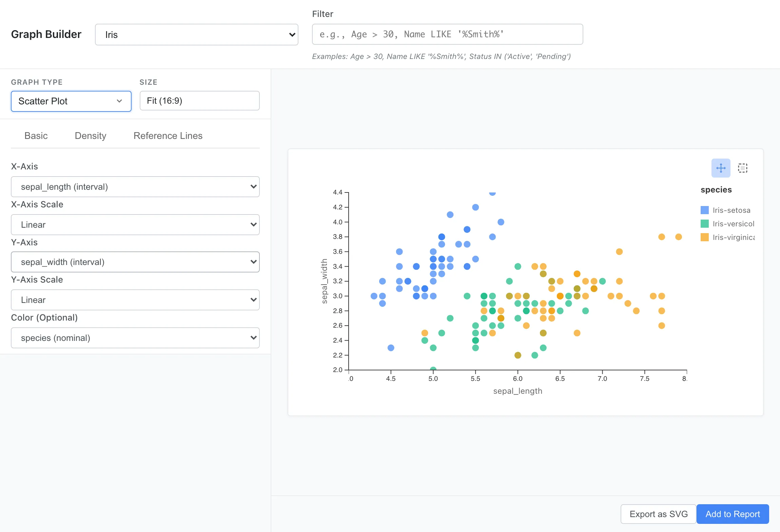Open the Graph Type dropdown
The width and height of the screenshot is (780, 532).
(71, 101)
